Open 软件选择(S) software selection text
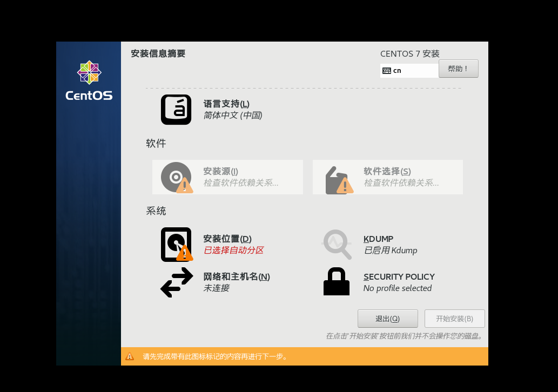 coord(387,172)
